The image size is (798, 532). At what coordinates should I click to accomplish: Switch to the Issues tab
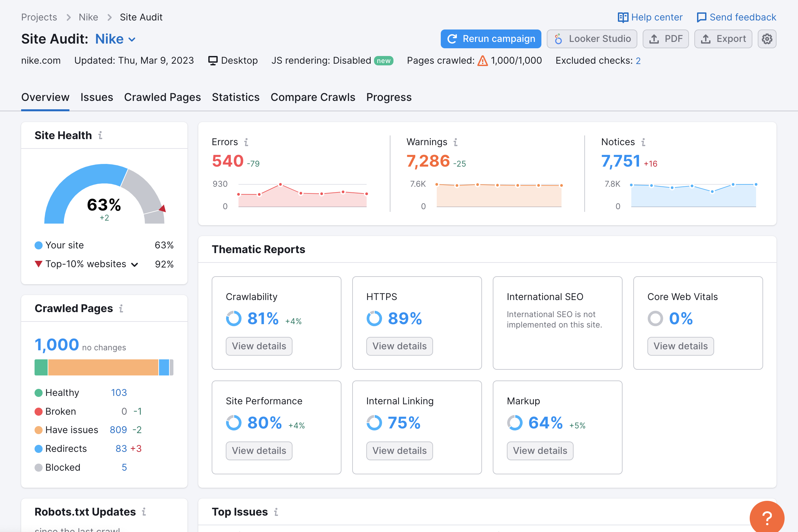[97, 97]
